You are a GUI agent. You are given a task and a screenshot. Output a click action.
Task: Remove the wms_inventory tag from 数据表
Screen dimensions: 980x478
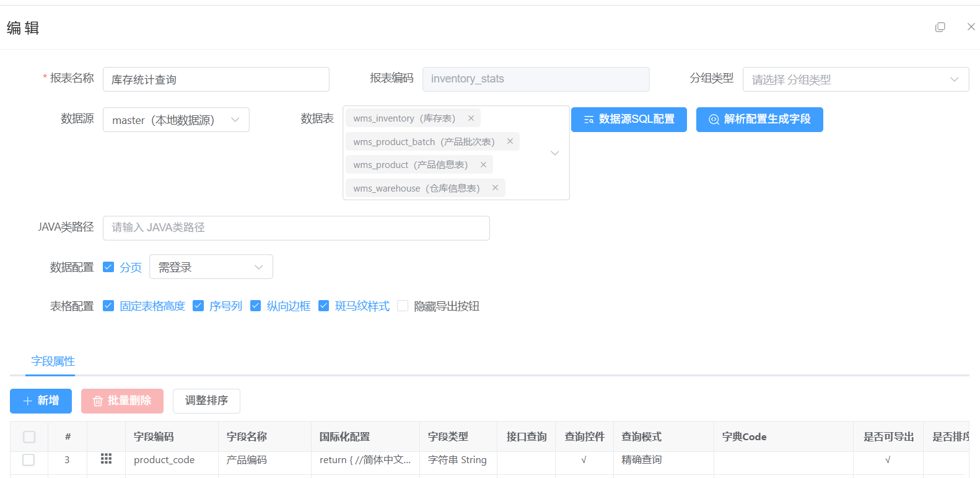pos(471,118)
